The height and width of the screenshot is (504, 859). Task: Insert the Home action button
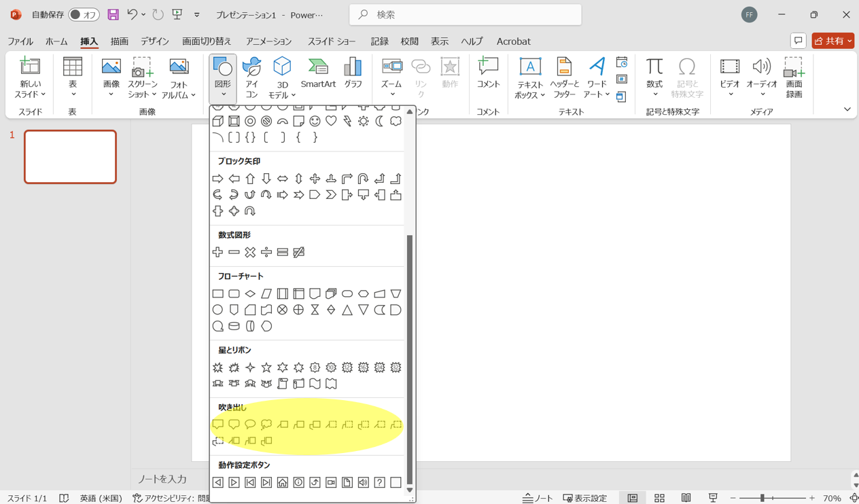tap(283, 482)
